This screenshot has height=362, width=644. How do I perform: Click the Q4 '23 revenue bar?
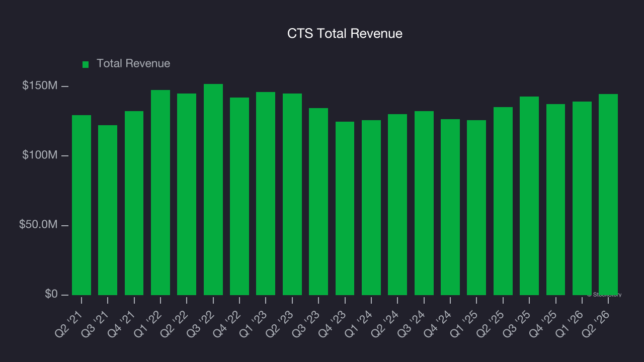345,208
